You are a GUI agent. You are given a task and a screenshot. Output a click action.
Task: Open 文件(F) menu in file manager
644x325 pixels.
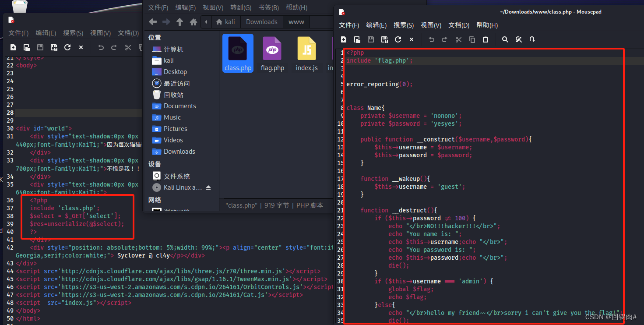point(158,7)
